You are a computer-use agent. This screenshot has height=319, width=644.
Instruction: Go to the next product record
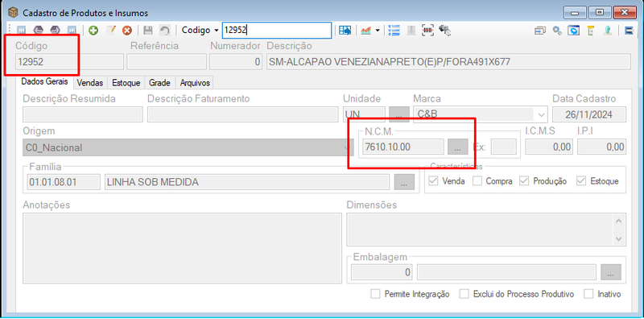[x=55, y=30]
